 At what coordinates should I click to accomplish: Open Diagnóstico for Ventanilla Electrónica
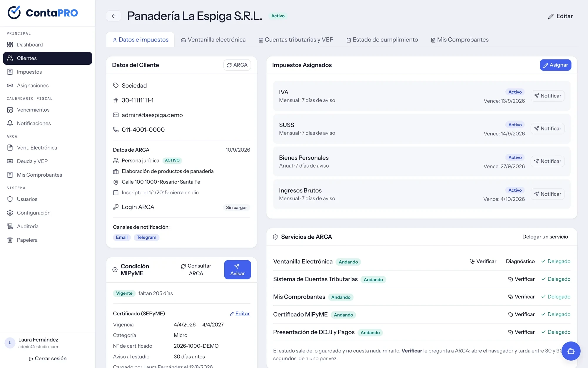pyautogui.click(x=520, y=261)
